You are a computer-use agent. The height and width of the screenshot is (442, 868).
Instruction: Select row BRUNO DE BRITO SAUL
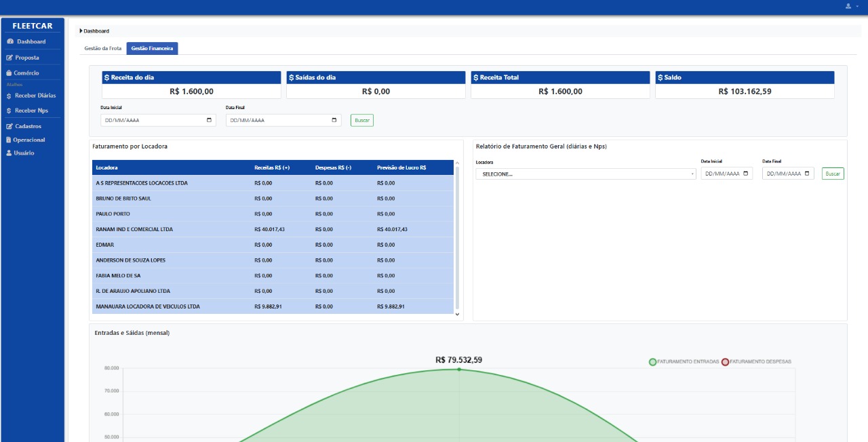(x=273, y=199)
